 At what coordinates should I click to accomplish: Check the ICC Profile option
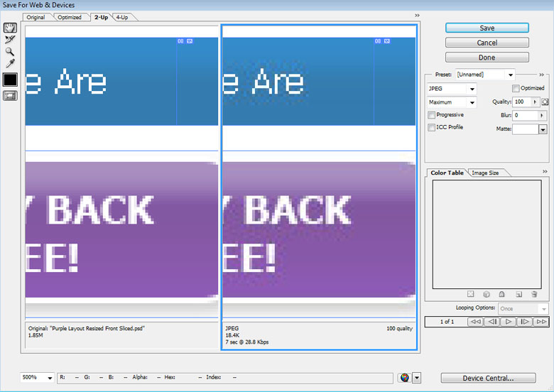[432, 128]
